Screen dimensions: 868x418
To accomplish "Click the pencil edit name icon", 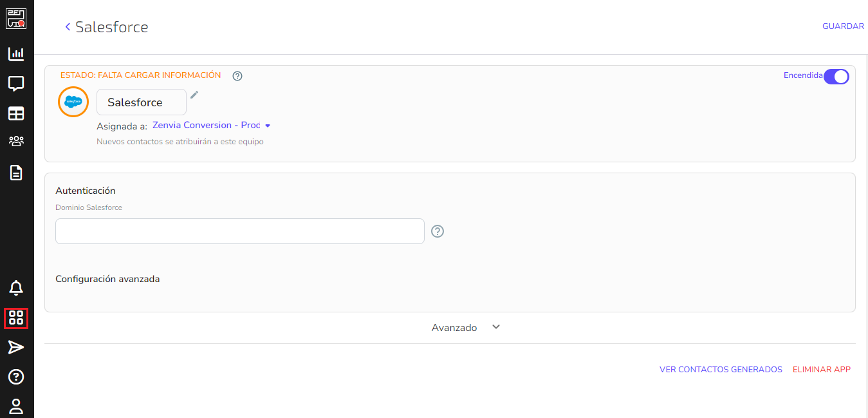I will (x=194, y=95).
